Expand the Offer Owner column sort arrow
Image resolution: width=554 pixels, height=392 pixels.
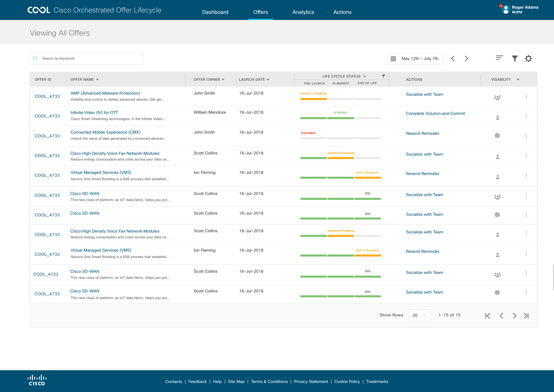click(223, 80)
